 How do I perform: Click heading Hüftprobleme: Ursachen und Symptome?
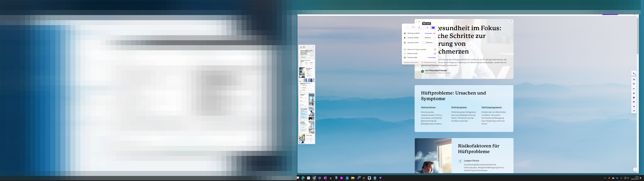tap(453, 96)
